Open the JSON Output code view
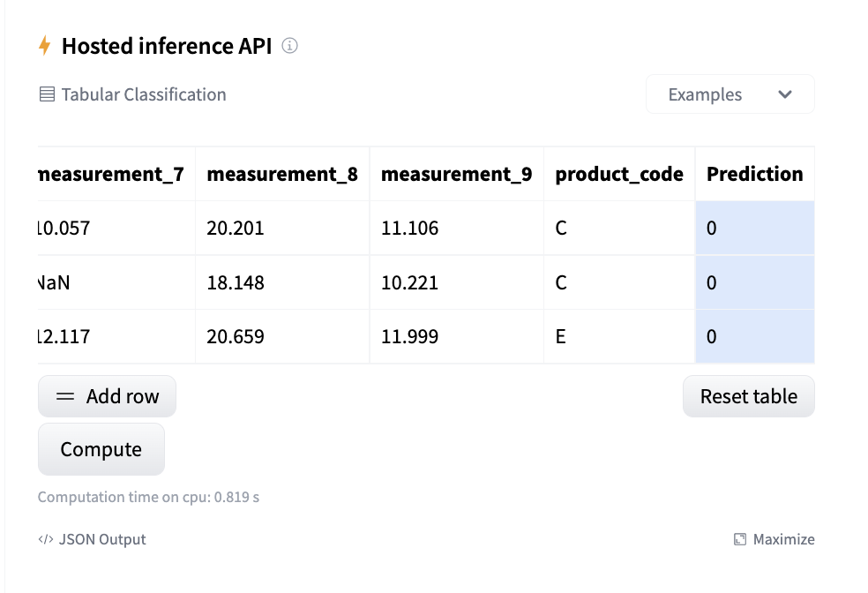The width and height of the screenshot is (868, 593). pos(92,539)
